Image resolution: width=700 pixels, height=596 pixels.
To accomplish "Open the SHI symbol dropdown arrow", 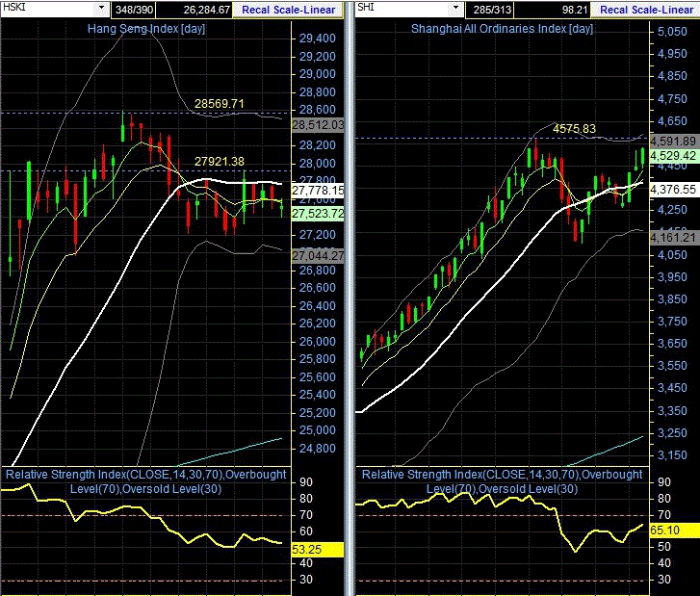I will [455, 8].
